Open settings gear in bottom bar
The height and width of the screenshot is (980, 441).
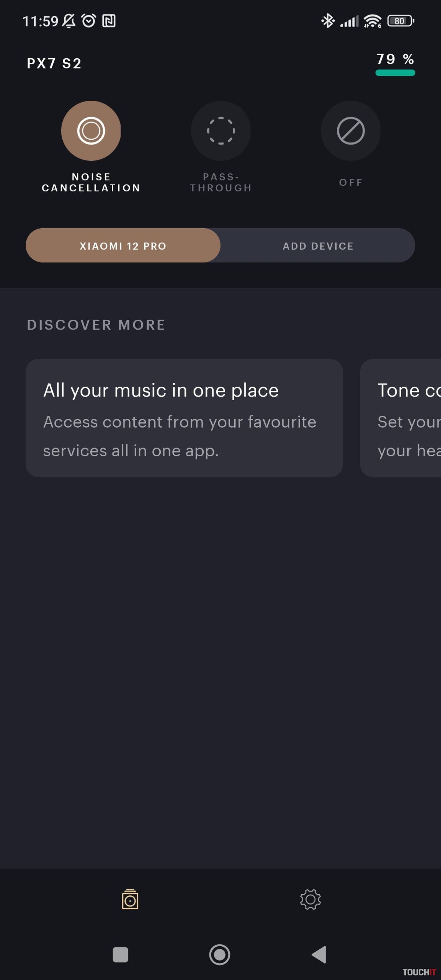click(x=310, y=899)
